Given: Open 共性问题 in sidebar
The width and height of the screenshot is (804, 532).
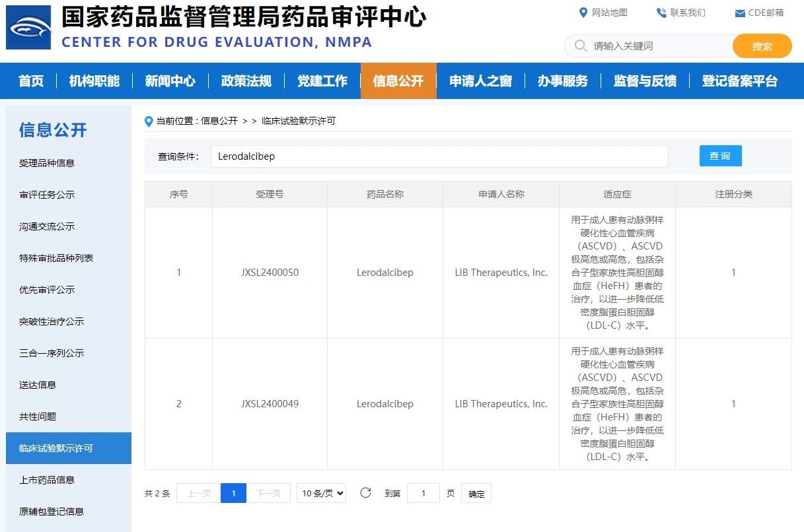Looking at the screenshot, I should (38, 416).
